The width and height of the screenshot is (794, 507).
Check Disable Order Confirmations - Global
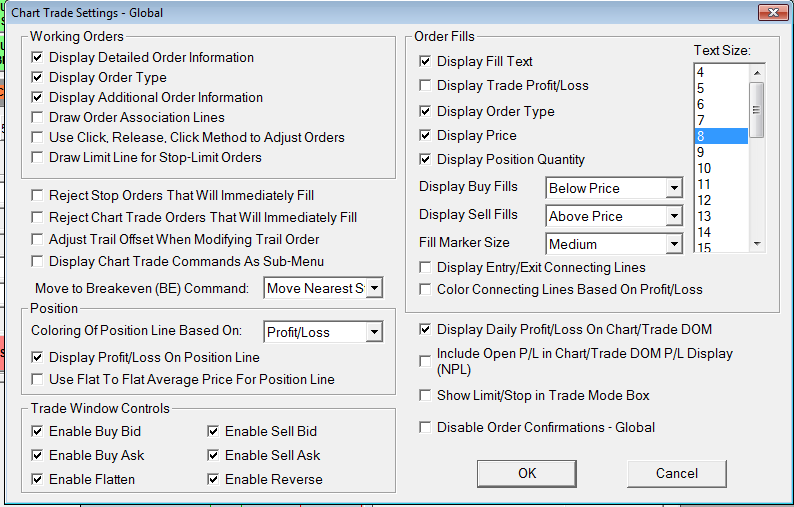[426, 428]
